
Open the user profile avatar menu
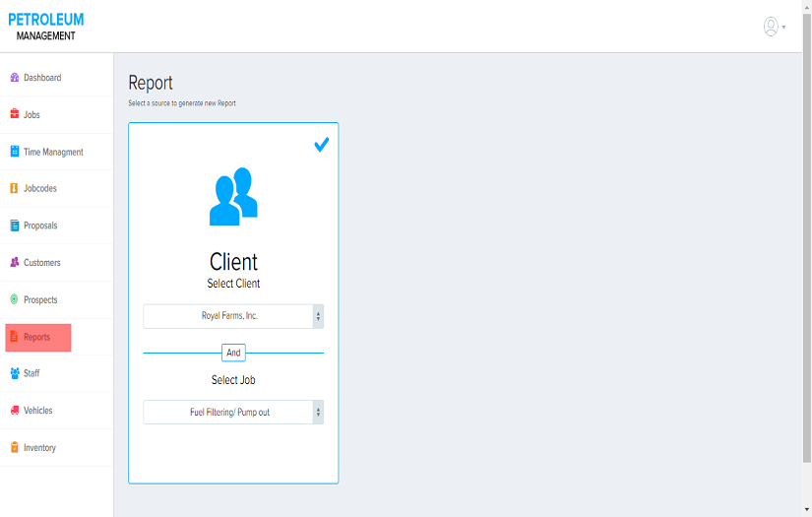click(x=771, y=27)
